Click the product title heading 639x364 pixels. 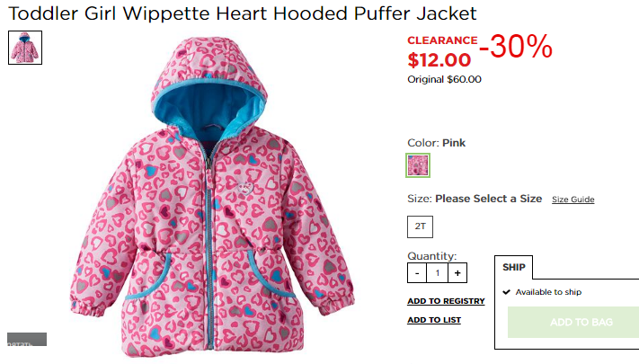click(243, 13)
